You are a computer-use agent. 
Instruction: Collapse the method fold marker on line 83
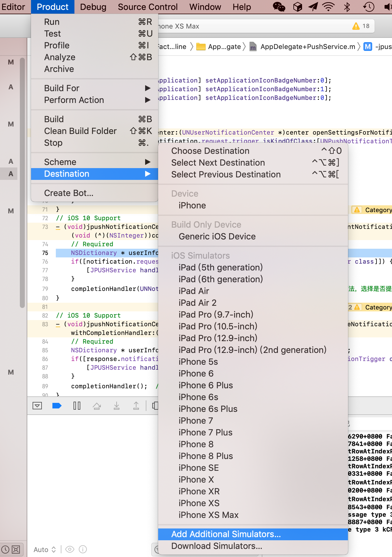click(58, 324)
